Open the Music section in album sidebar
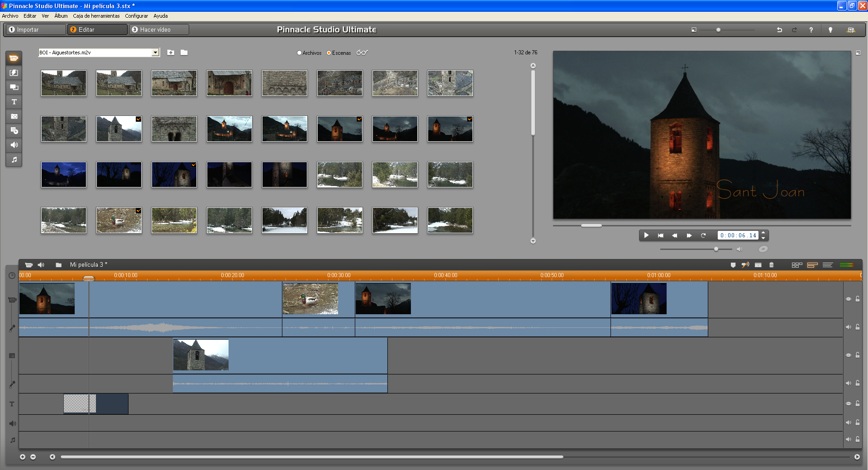868x470 pixels. tap(14, 160)
